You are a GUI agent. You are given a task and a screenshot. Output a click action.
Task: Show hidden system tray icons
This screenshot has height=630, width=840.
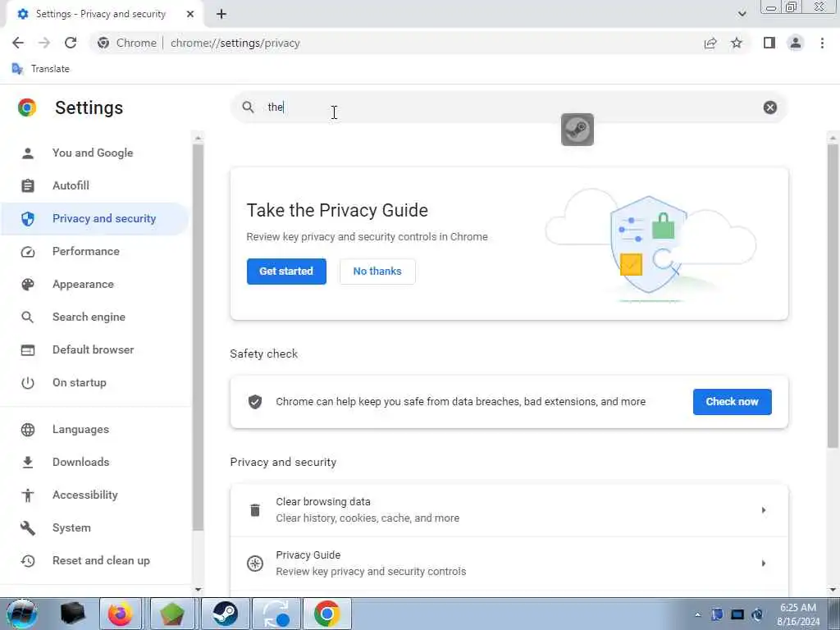697,614
